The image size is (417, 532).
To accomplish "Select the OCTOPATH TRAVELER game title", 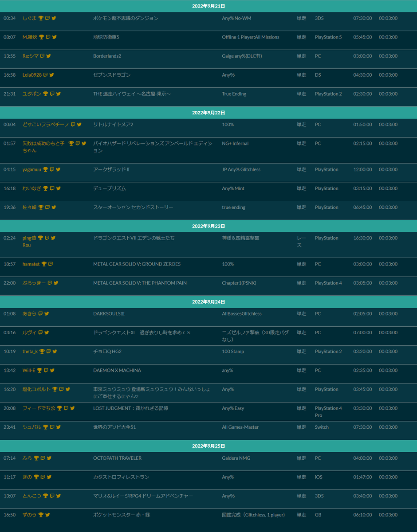I will tap(117, 458).
